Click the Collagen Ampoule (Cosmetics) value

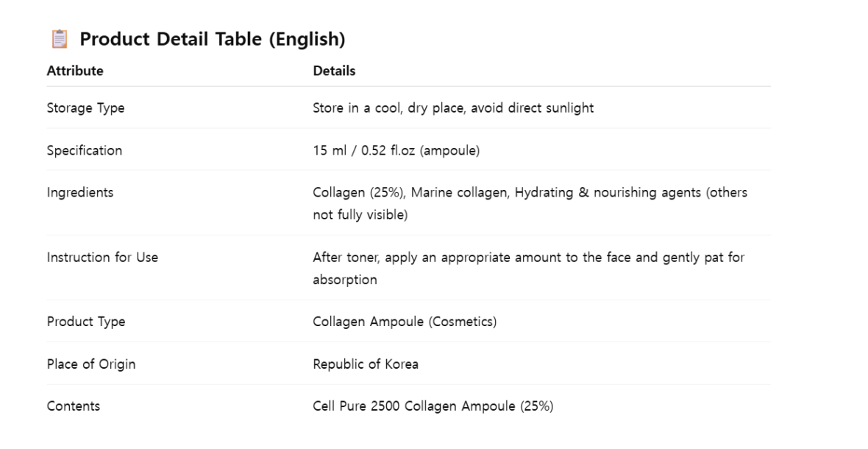[405, 322]
